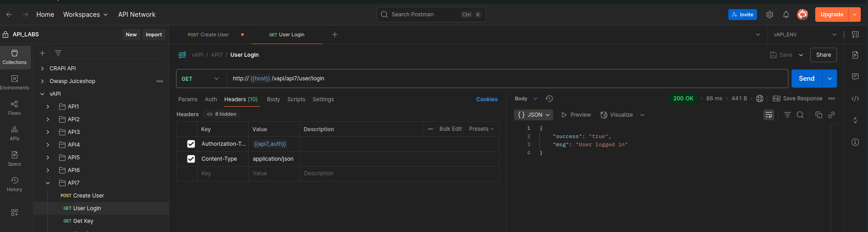
Task: Click the response filter icon
Action: (787, 115)
